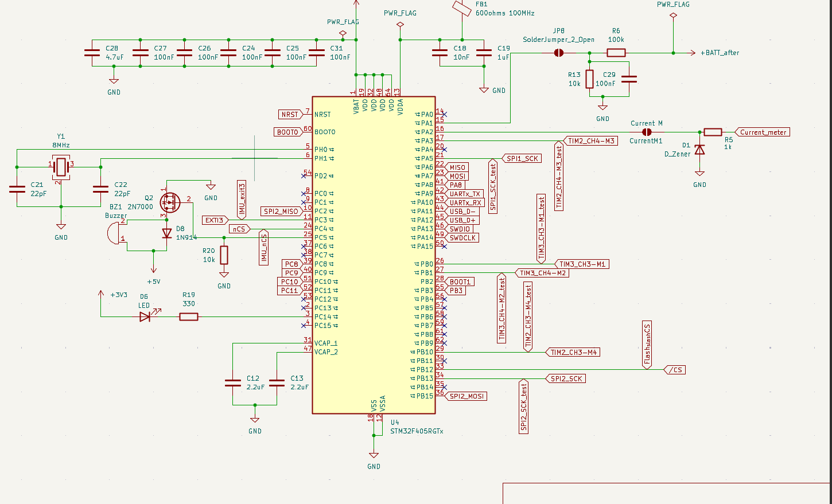The width and height of the screenshot is (832, 504).
Task: Click the horizontal TIM3_CH4-M2 label
Action: click(x=542, y=273)
